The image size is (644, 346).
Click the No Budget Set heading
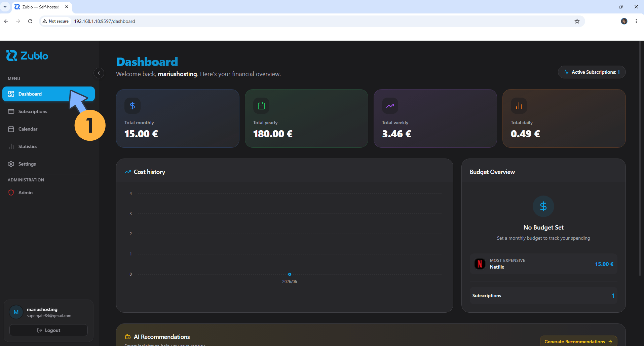[x=543, y=228]
